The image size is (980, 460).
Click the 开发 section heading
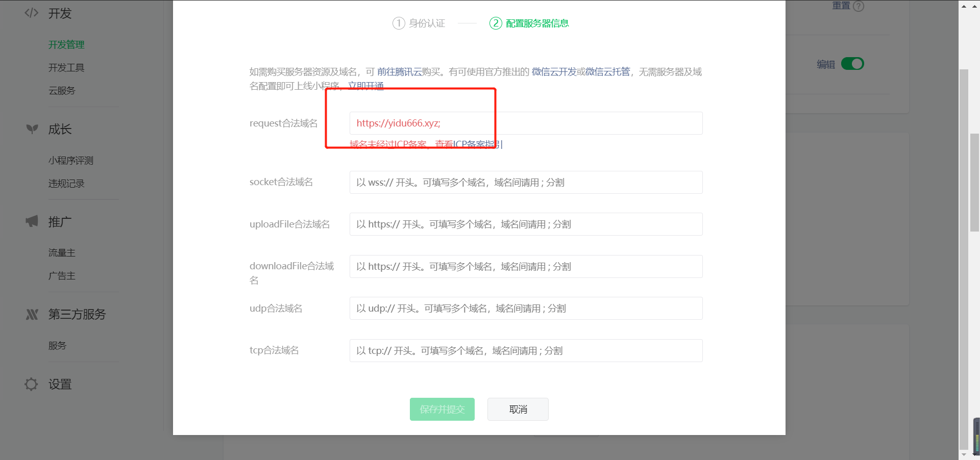pos(60,14)
